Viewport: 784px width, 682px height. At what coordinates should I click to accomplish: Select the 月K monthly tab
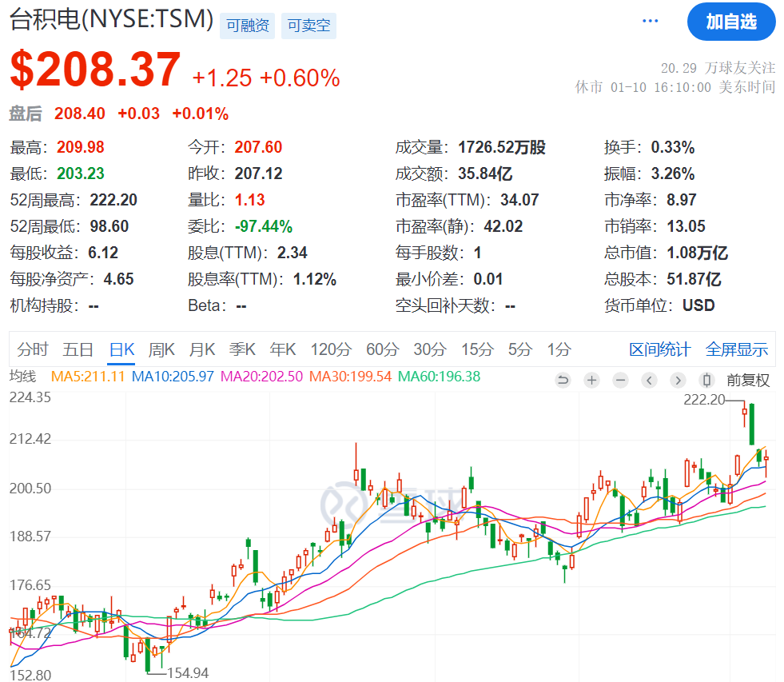tap(202, 349)
